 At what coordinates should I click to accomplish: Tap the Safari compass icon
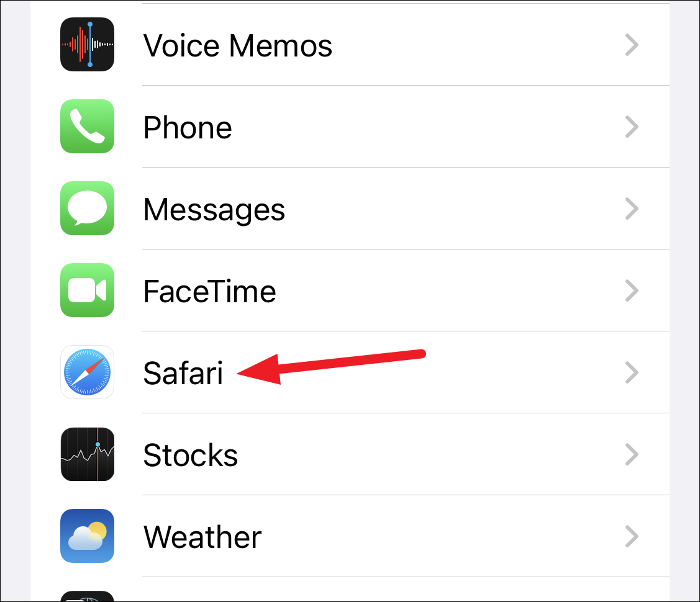click(87, 372)
